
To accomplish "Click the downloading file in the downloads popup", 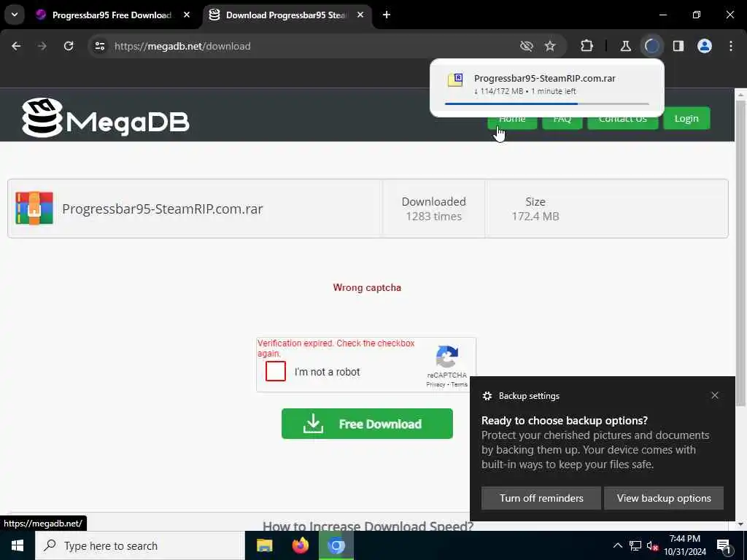I will pyautogui.click(x=546, y=88).
